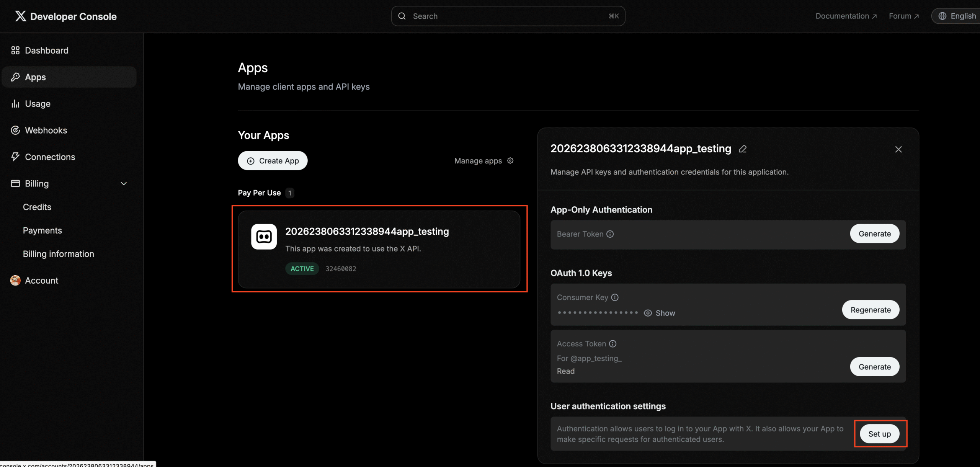
Task: Open the English language selector
Action: pyautogui.click(x=958, y=16)
